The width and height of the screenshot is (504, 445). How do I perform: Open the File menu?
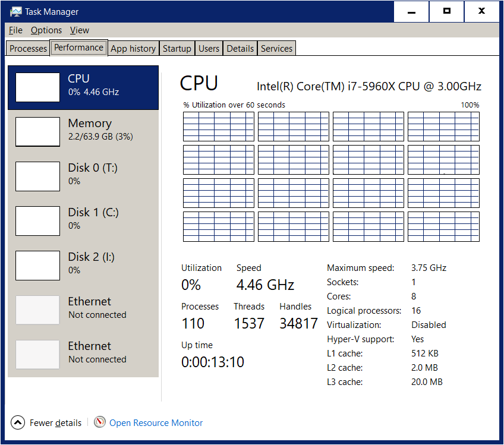pyautogui.click(x=15, y=30)
